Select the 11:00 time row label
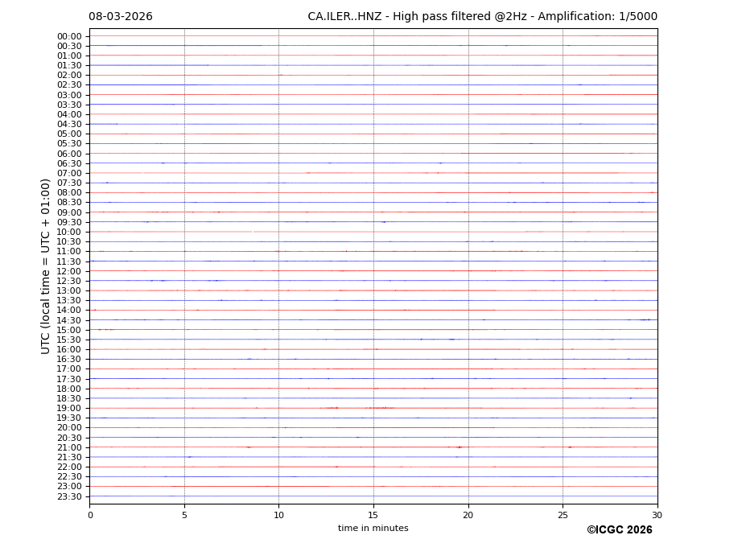The width and height of the screenshot is (746, 560). click(68, 252)
